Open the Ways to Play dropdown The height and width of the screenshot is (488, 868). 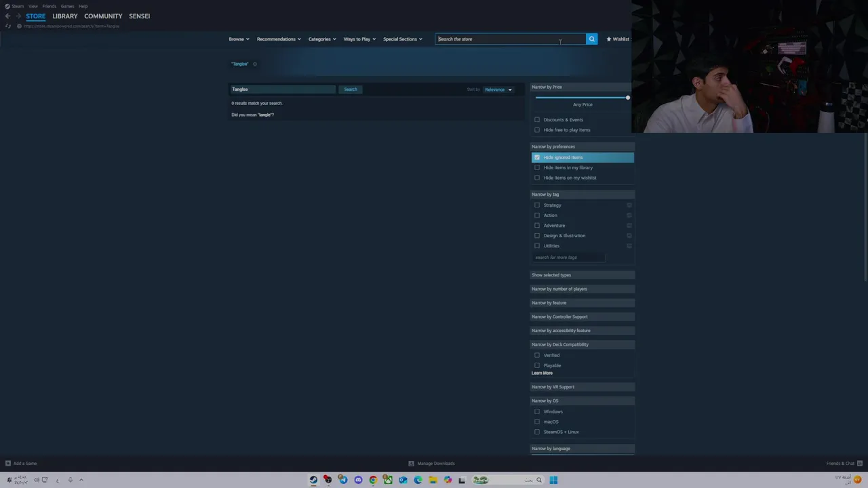[359, 39]
